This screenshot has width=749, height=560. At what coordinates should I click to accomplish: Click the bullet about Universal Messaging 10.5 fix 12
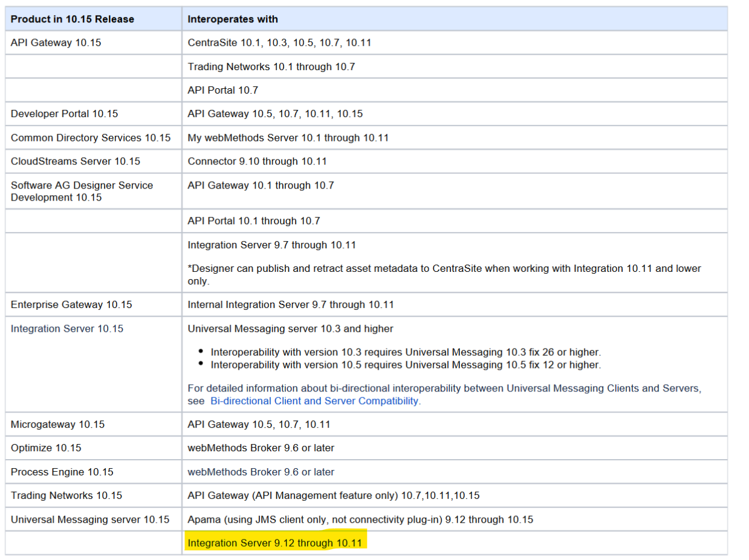(x=406, y=365)
